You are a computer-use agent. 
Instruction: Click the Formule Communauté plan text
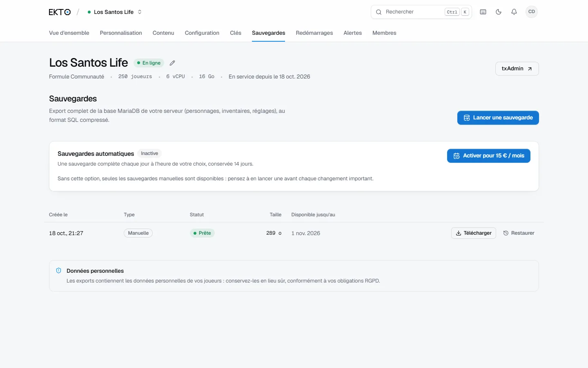point(76,76)
